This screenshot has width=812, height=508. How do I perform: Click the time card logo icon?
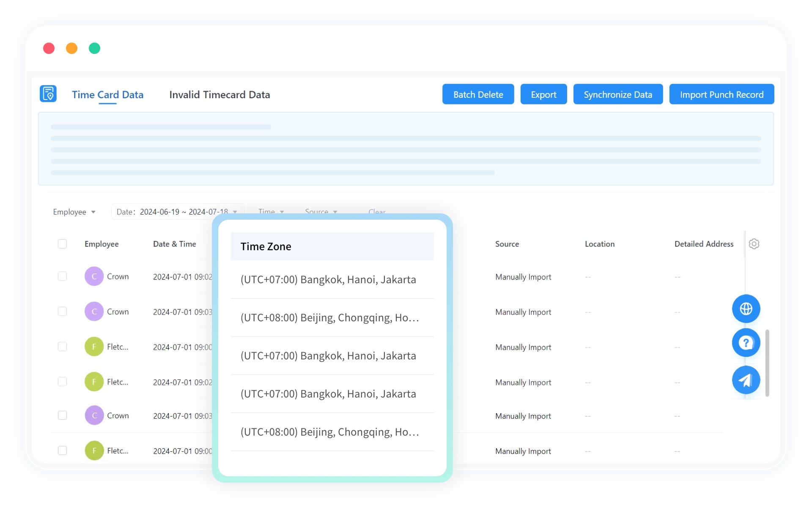(x=48, y=94)
